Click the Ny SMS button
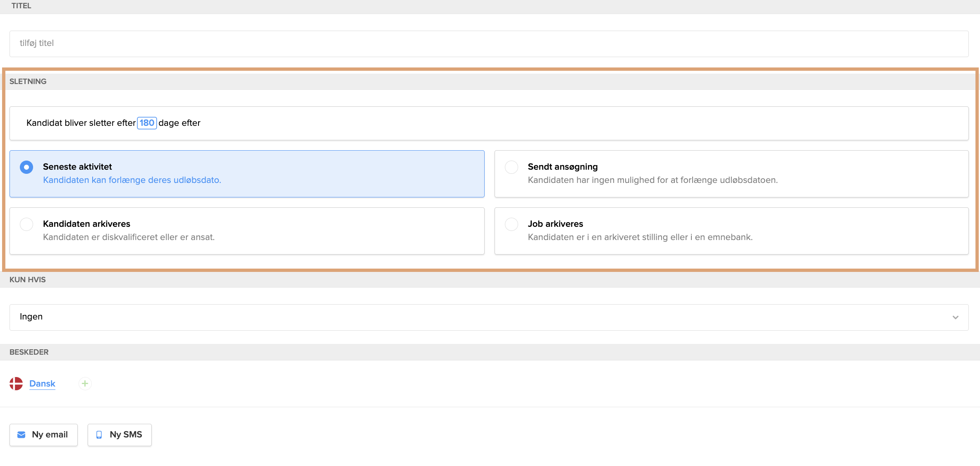This screenshot has height=466, width=980. pos(120,435)
